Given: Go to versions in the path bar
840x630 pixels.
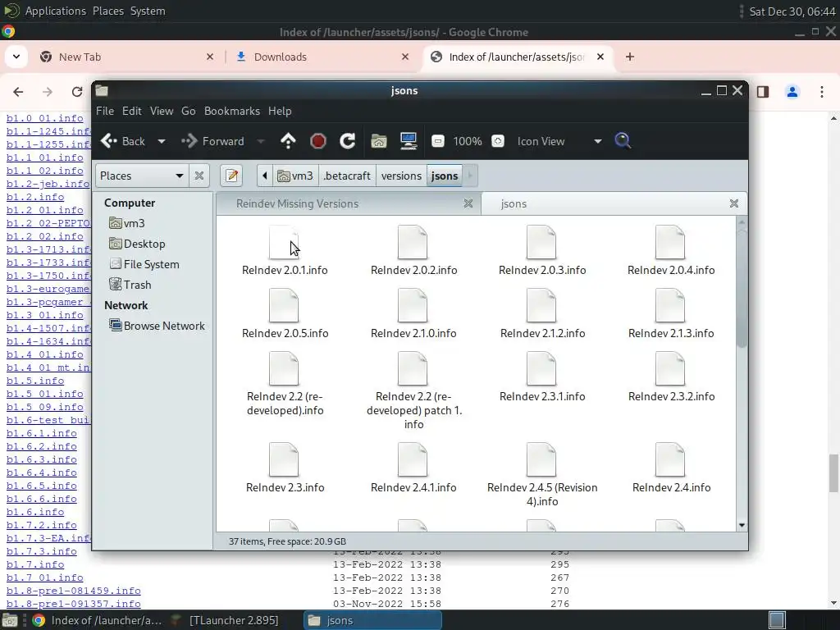Looking at the screenshot, I should [x=401, y=176].
